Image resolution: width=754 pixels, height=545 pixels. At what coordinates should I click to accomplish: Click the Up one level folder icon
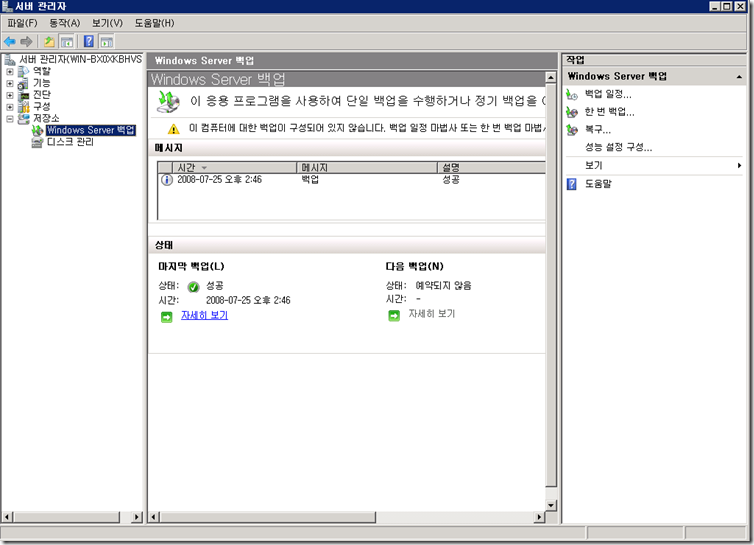point(49,42)
